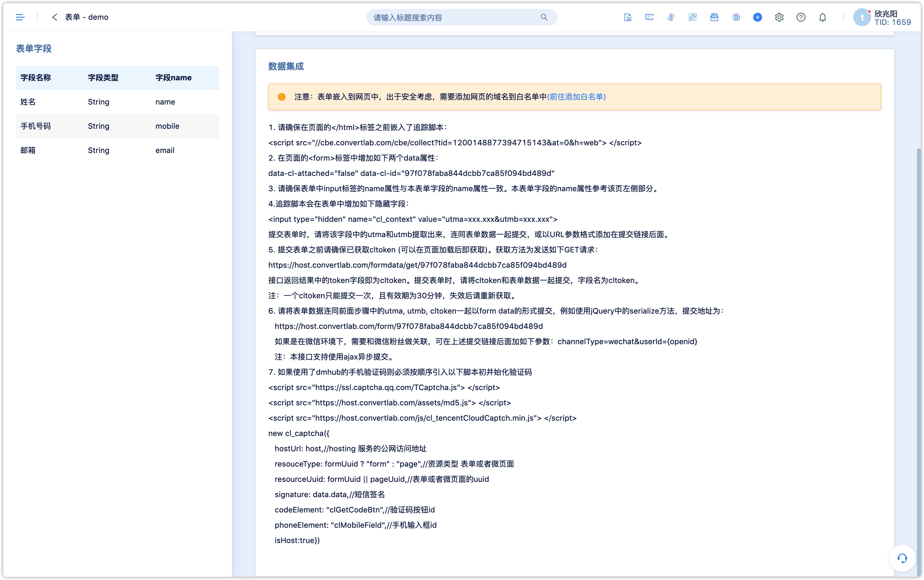
Task: Click the hidden cl_context input line
Action: (413, 219)
